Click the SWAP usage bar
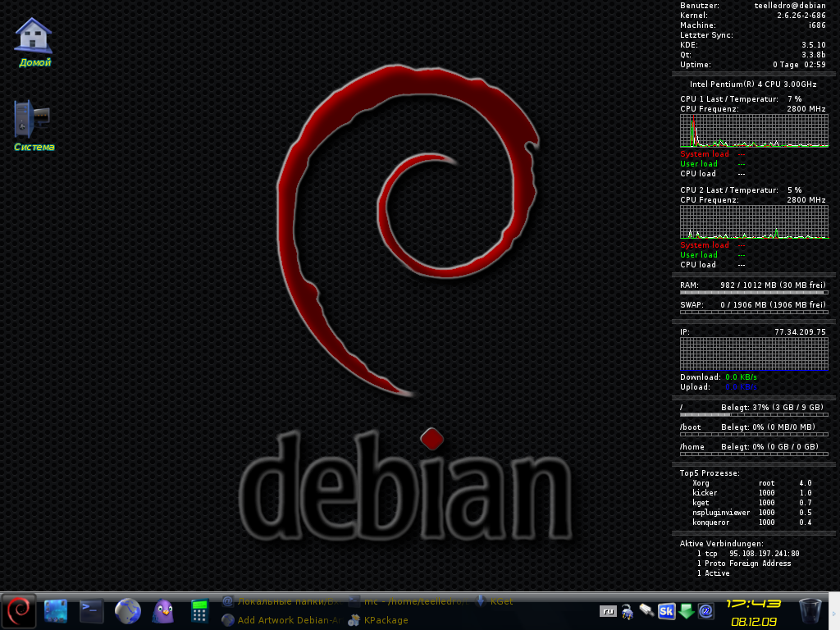The image size is (840, 630). [755, 312]
